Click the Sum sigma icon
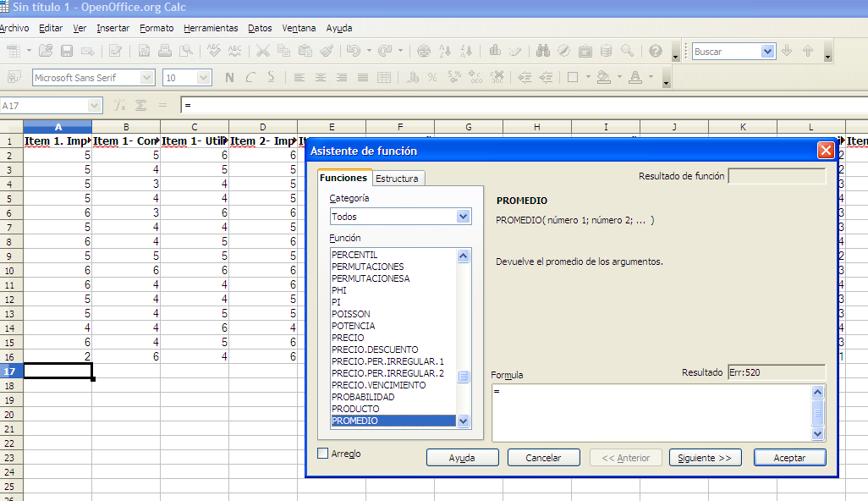 coord(141,106)
